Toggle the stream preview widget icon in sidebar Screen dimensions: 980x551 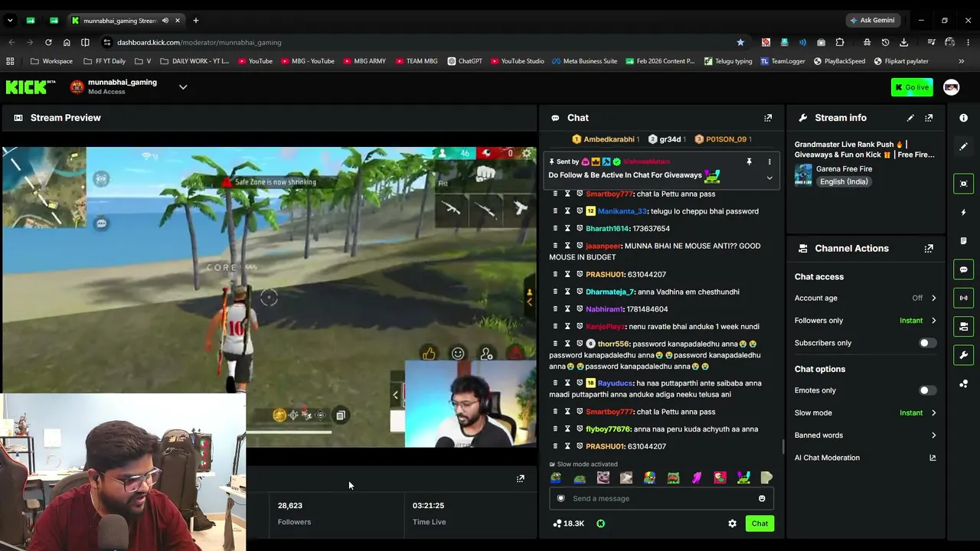coord(963,184)
